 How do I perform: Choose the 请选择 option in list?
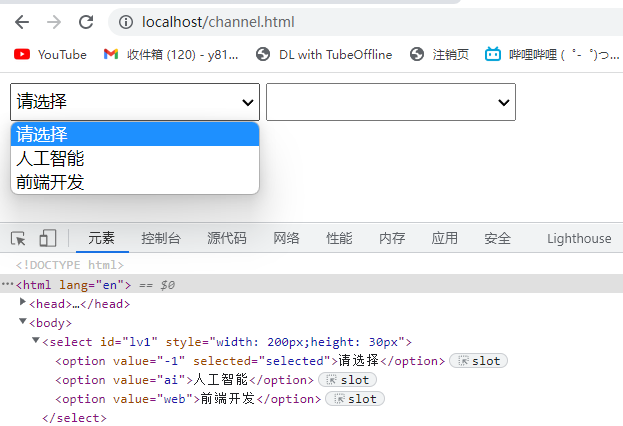(42, 134)
